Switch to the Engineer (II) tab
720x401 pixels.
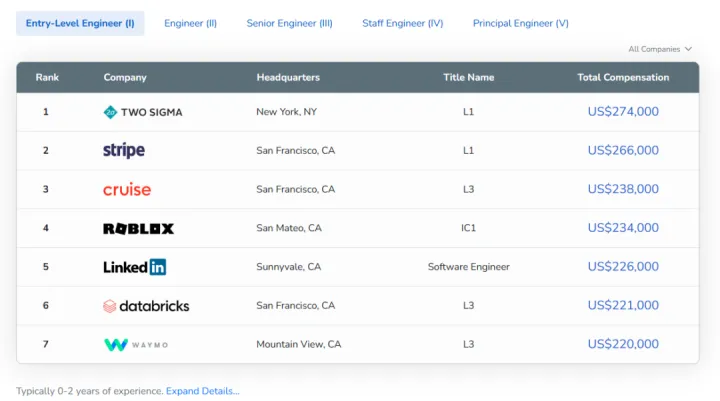coord(190,23)
